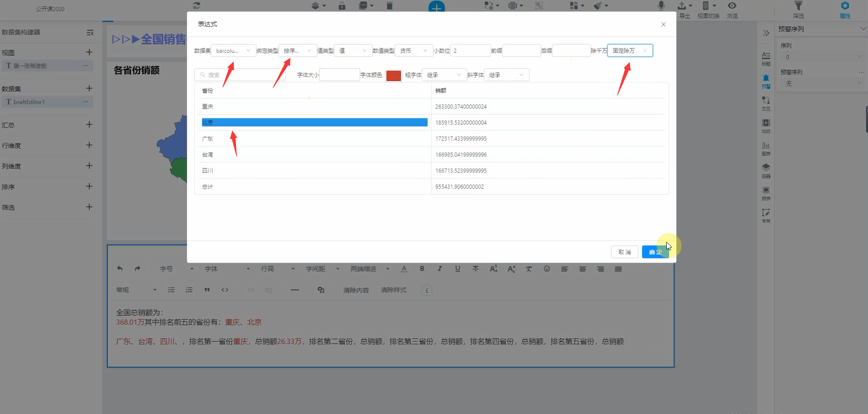Collapse the right panel with double chevron
The width and height of the screenshot is (868, 414).
(766, 33)
